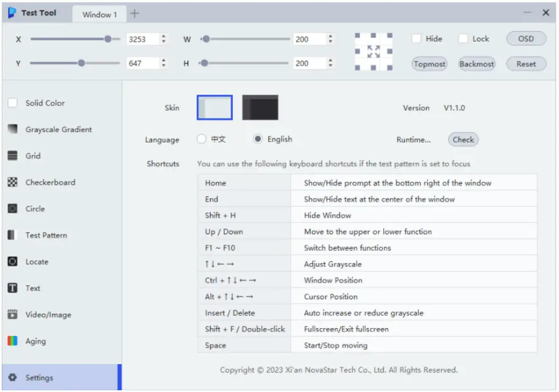The height and width of the screenshot is (392, 559).
Task: Select the Locate function
Action: tap(37, 261)
